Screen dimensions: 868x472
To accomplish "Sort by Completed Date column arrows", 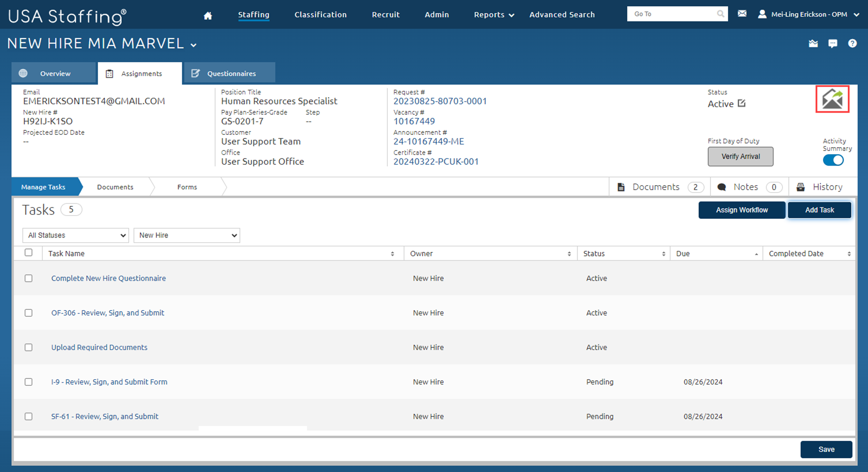I will click(849, 254).
